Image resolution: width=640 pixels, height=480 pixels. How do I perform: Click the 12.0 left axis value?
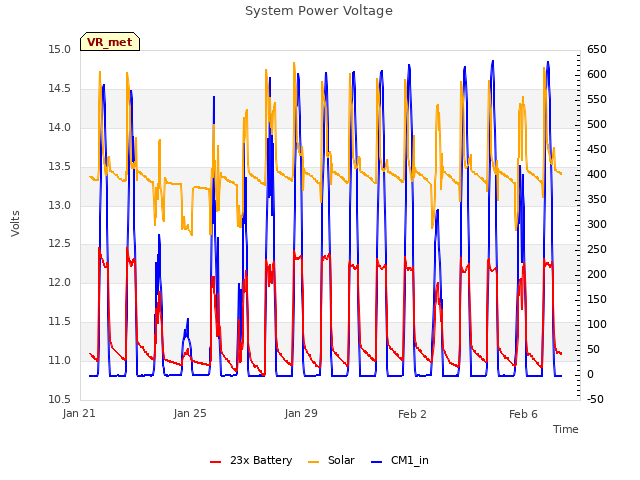coord(59,282)
